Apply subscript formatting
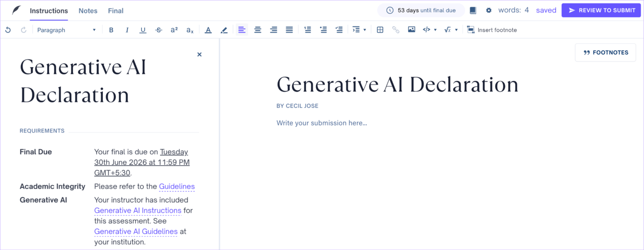644x250 pixels. (x=190, y=30)
